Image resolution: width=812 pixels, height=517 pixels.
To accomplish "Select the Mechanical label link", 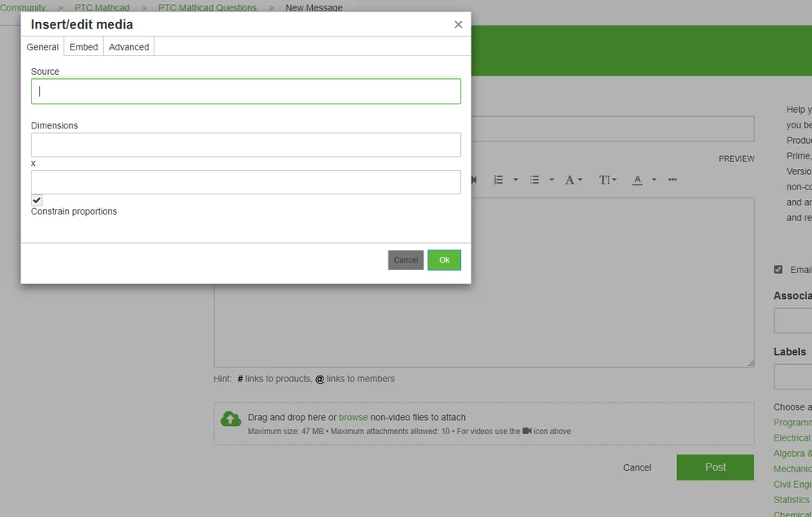I will click(792, 469).
